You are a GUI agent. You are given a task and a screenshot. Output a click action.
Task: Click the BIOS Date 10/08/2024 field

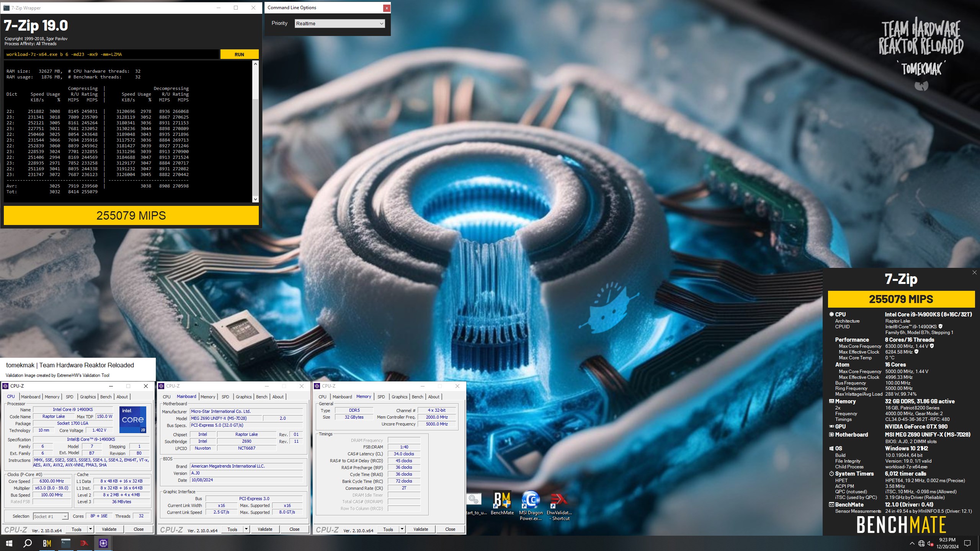246,480
